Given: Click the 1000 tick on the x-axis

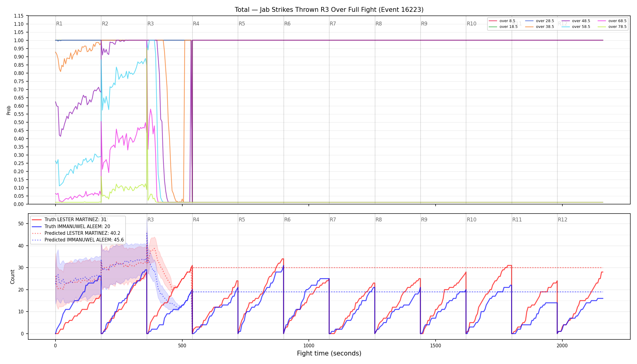Looking at the screenshot, I should pyautogui.click(x=309, y=345).
